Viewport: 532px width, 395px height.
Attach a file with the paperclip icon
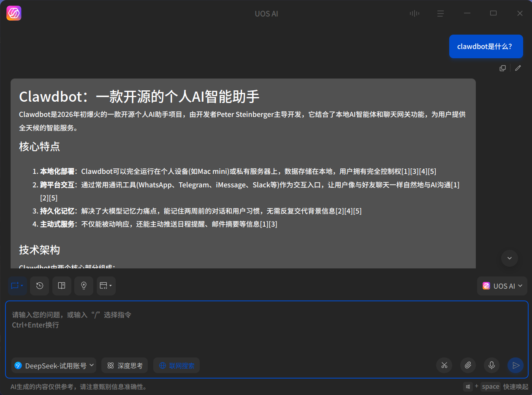[468, 365]
